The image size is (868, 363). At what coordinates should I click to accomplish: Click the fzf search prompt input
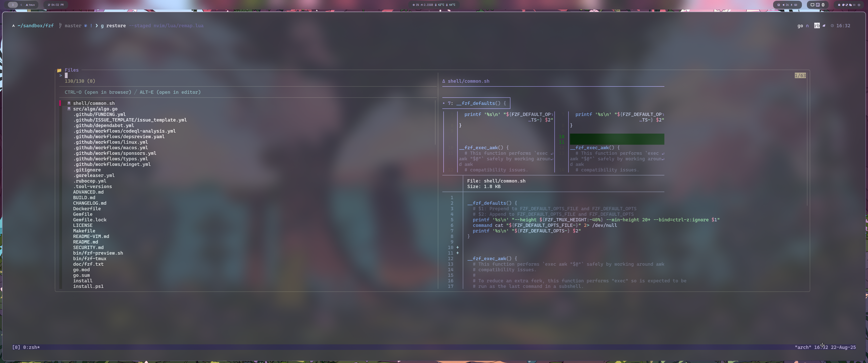(x=66, y=75)
